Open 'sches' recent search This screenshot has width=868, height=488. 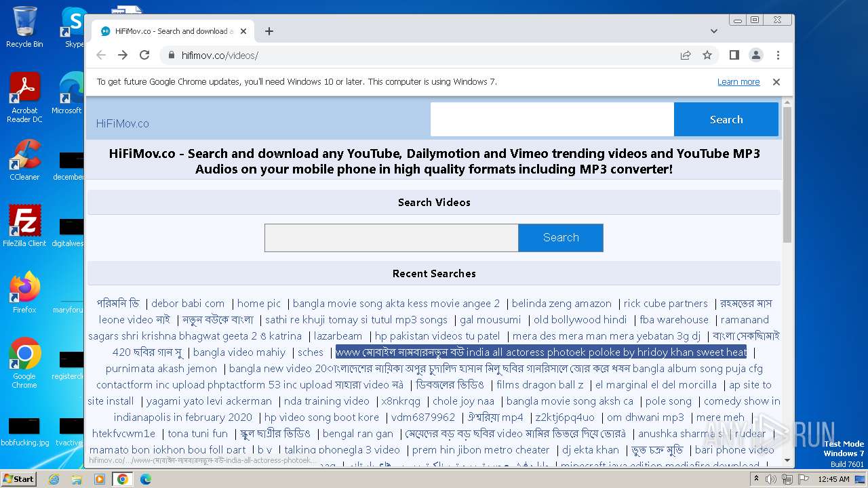[x=311, y=352]
